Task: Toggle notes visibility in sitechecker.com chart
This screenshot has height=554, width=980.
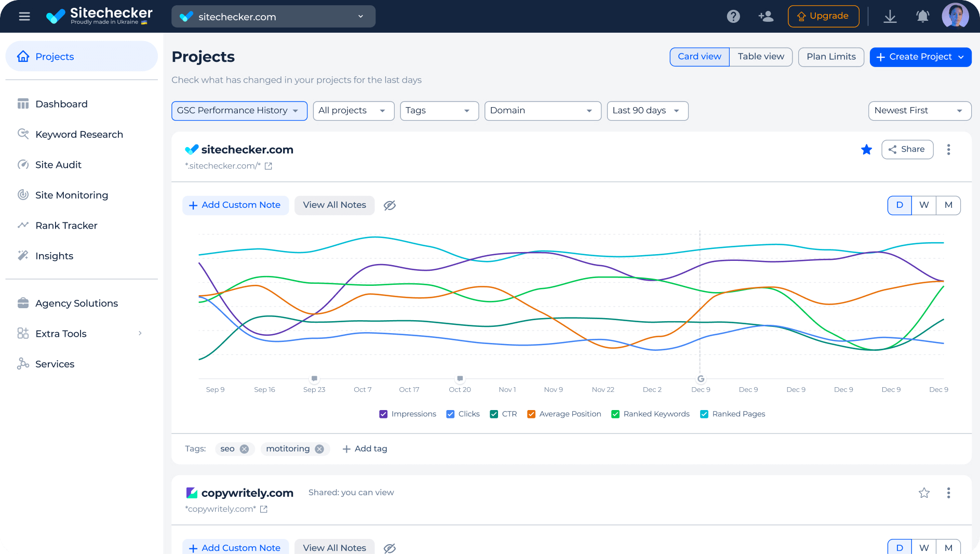Action: 390,205
